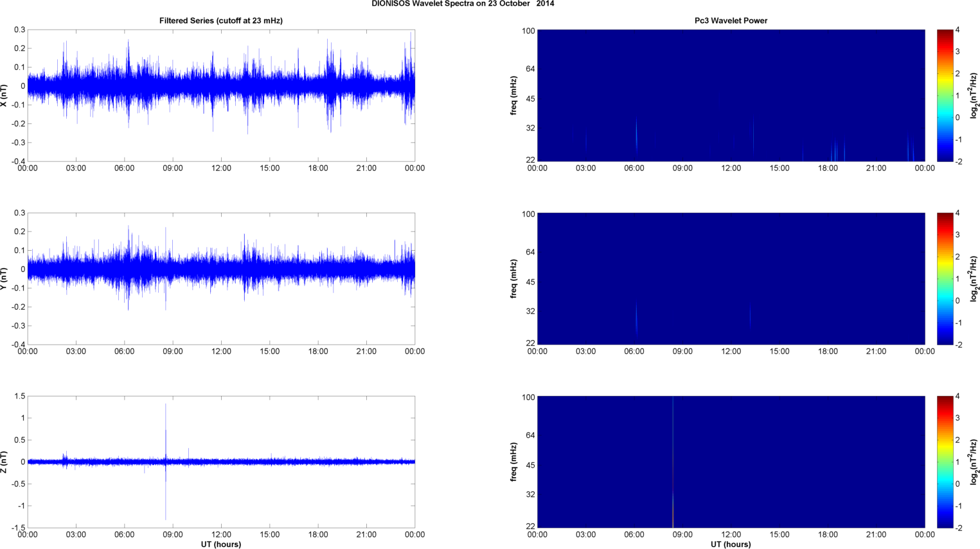Click the 22 frequency tick of Y wavelet plot
This screenshot has height=549, width=980.
coord(530,343)
